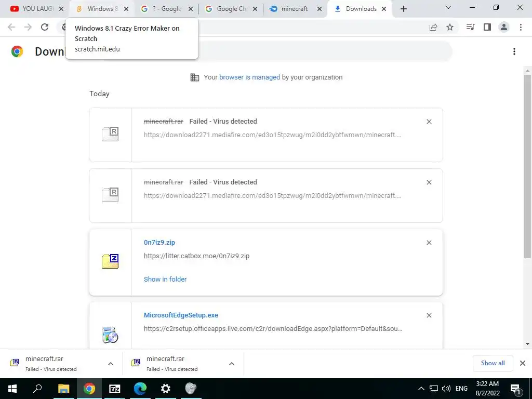Screen dimensions: 532x399
Task: Close the downloads shelf bar
Action: (x=523, y=363)
